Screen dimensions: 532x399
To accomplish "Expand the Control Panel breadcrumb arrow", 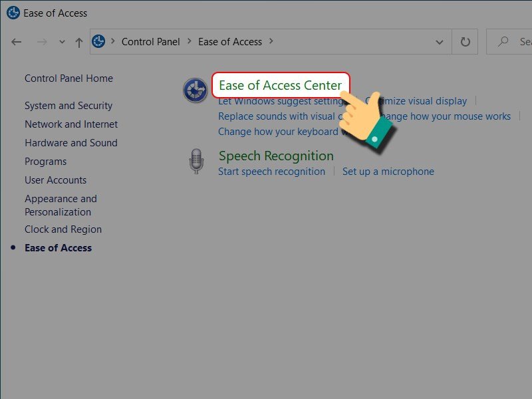I will coord(189,41).
